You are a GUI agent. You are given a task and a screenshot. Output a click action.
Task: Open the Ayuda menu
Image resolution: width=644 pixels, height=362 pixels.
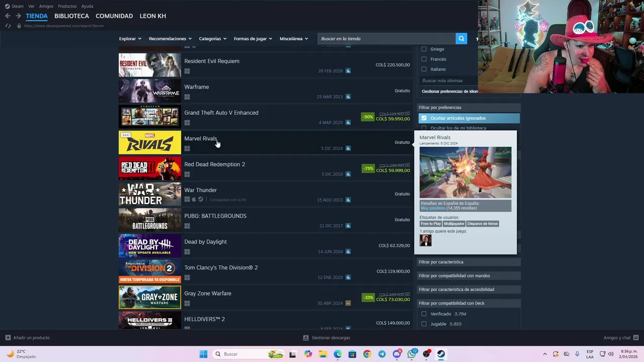87,6
